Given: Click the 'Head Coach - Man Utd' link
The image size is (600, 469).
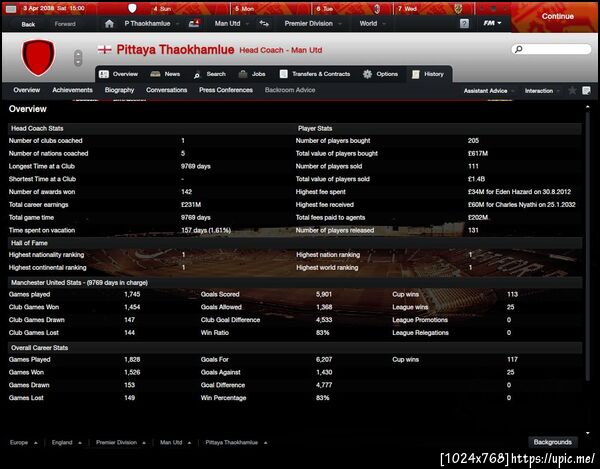Looking at the screenshot, I should (x=281, y=50).
